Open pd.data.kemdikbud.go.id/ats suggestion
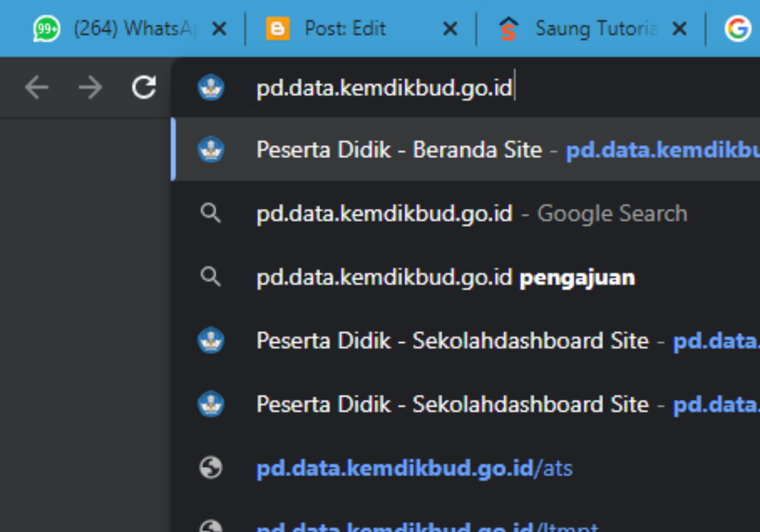Viewport: 760px width, 532px height. coord(466,468)
